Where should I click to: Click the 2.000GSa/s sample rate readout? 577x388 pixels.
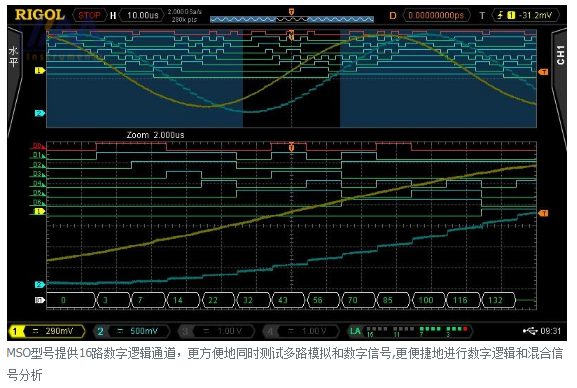185,12
